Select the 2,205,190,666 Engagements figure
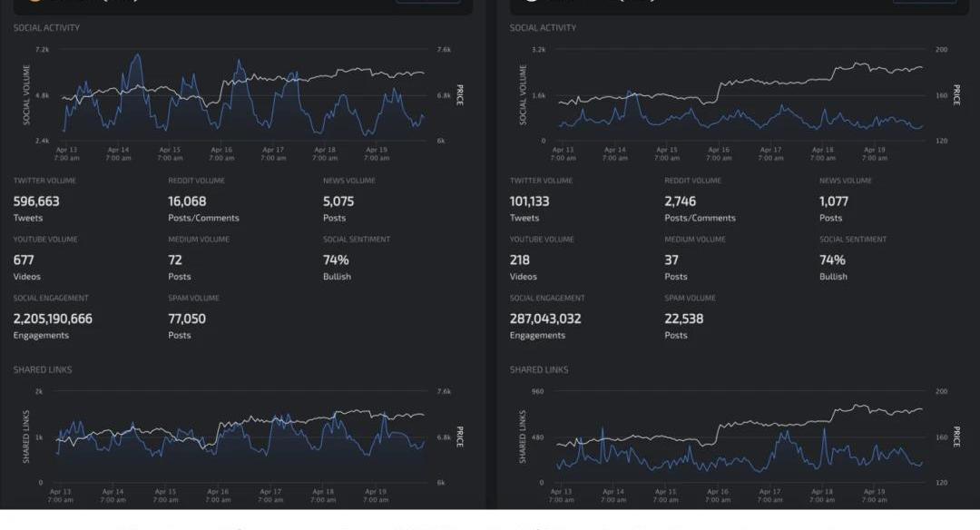Viewport: 980px width, 530px height. tap(53, 319)
